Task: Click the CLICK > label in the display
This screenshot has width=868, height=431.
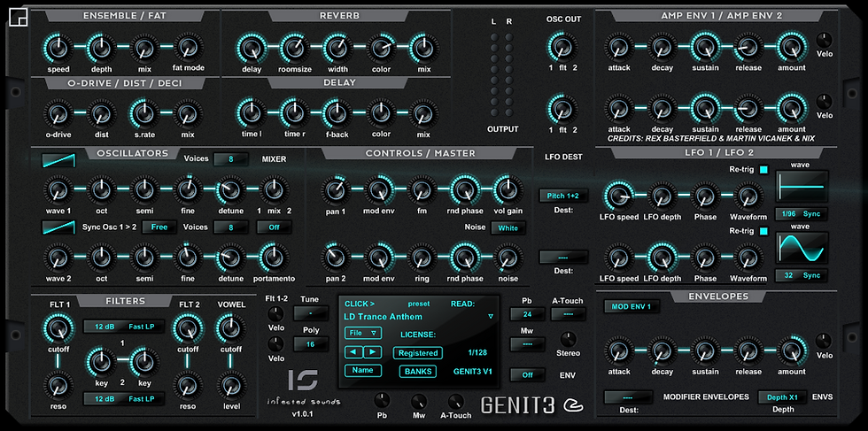Action: pos(360,304)
